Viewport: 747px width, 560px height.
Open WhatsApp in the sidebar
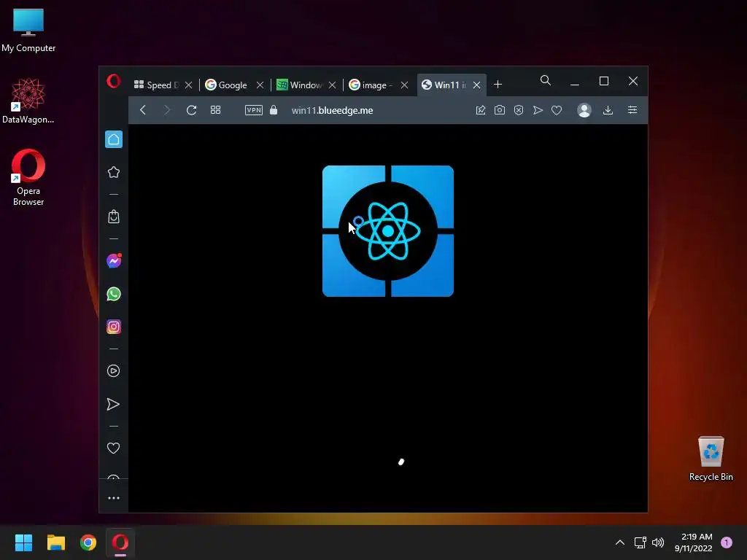click(113, 294)
